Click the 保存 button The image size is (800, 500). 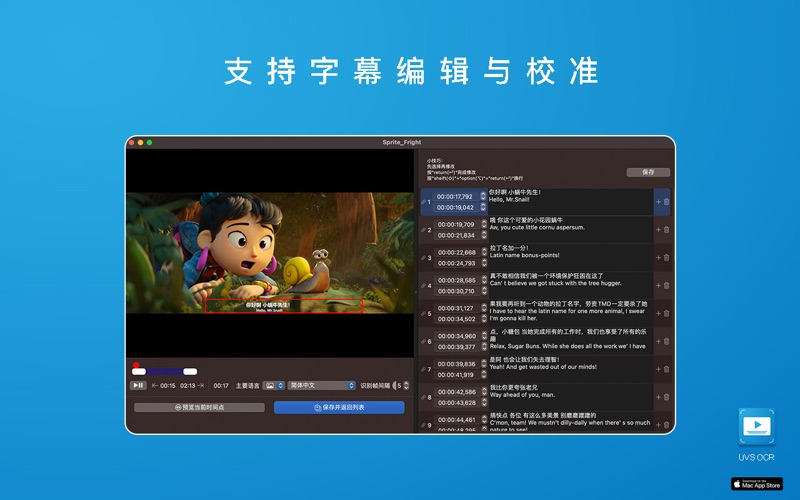tap(648, 172)
